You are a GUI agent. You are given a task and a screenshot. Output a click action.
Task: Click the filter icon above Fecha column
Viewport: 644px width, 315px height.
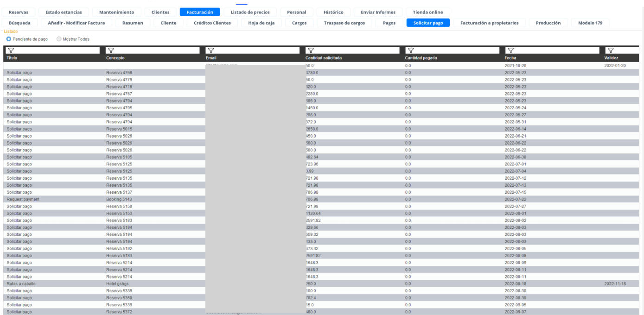(x=510, y=50)
